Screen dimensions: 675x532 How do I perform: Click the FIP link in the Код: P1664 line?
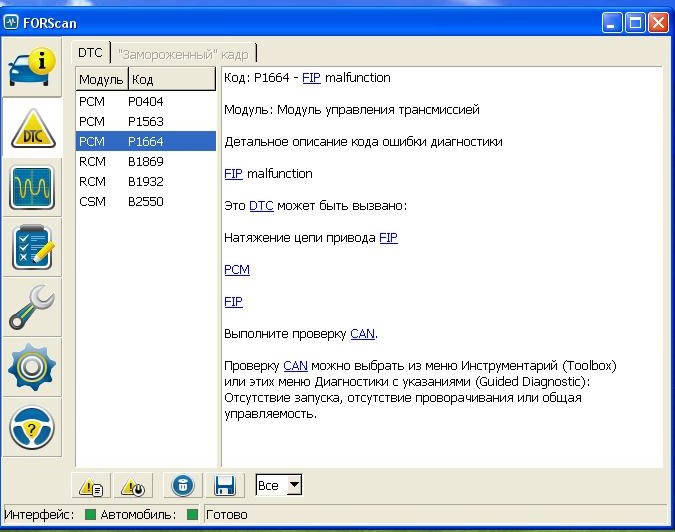[x=311, y=78]
